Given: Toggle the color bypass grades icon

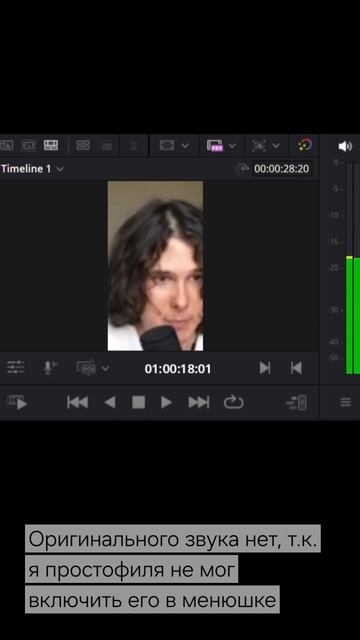Looking at the screenshot, I should pyautogui.click(x=305, y=145).
